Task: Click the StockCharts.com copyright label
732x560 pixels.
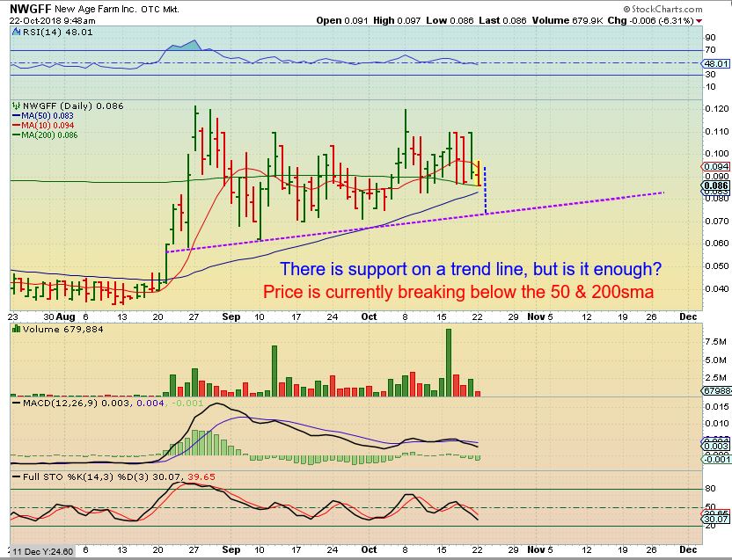Action: (x=662, y=9)
